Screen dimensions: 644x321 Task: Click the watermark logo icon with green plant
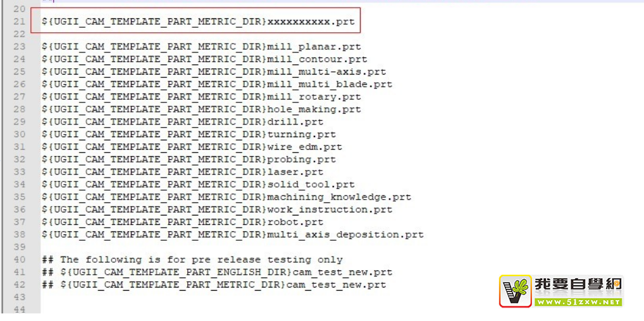click(x=516, y=291)
